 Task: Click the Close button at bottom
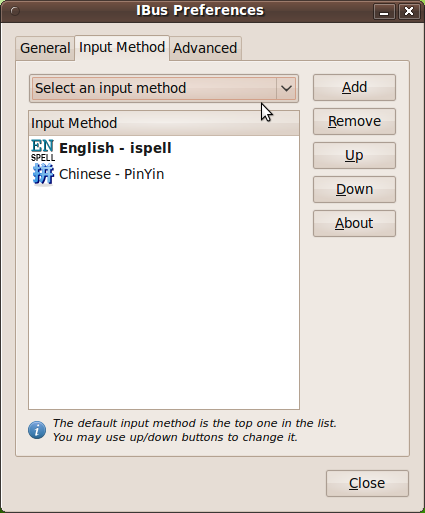pyautogui.click(x=367, y=483)
